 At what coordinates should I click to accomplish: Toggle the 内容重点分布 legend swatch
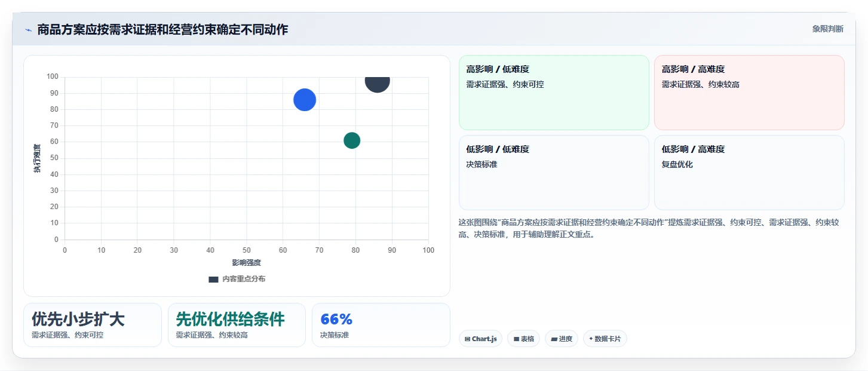(213, 279)
